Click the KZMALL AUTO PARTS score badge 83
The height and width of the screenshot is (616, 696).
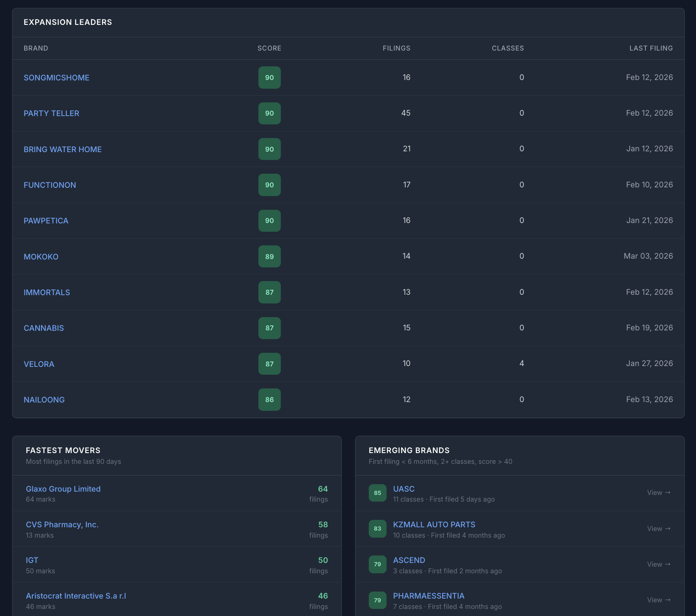pyautogui.click(x=377, y=529)
